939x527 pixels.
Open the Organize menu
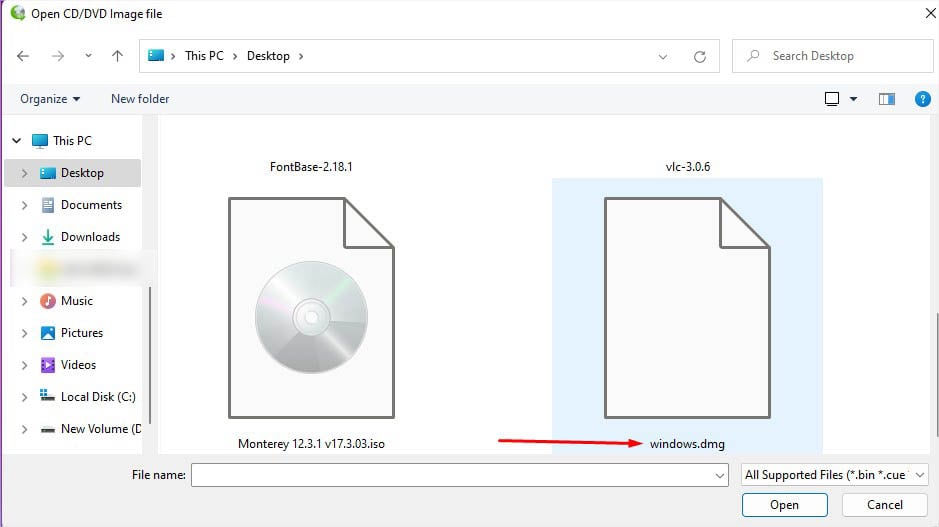(x=50, y=99)
